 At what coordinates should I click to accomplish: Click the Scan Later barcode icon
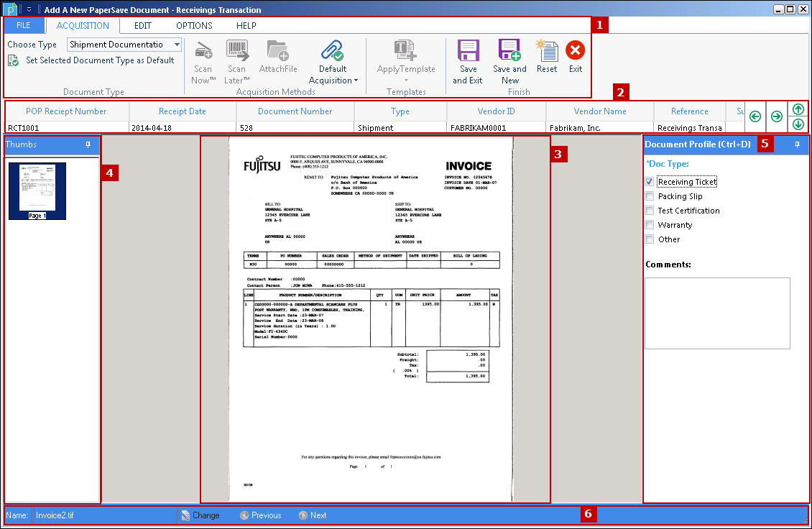(237, 50)
